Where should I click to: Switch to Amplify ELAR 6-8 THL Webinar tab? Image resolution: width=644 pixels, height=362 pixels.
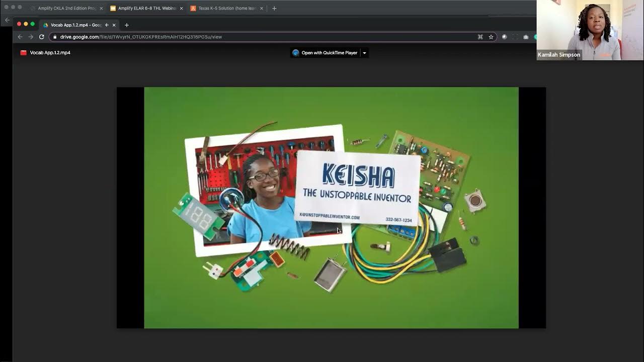click(146, 8)
